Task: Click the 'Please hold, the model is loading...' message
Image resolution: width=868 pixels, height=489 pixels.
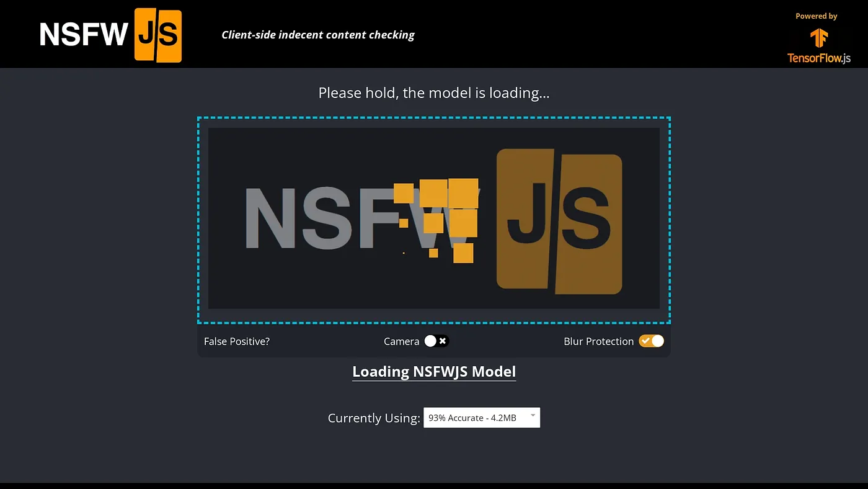Action: [434, 93]
